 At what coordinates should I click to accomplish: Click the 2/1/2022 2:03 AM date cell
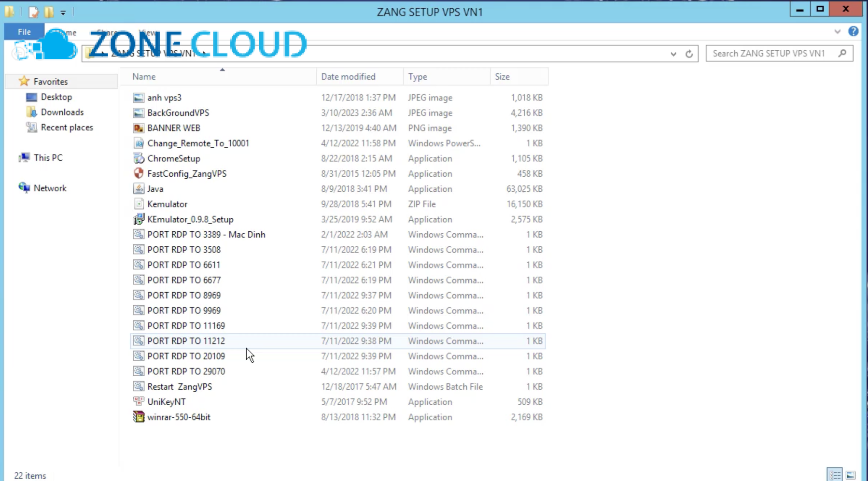[354, 235]
